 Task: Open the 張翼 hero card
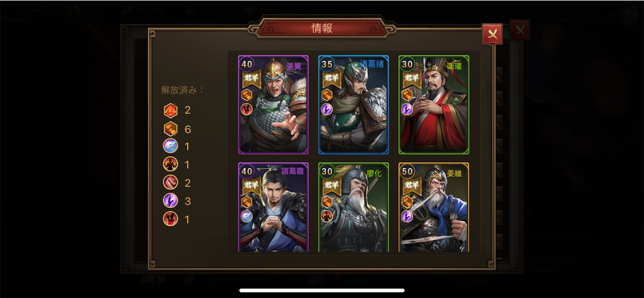coord(273,104)
